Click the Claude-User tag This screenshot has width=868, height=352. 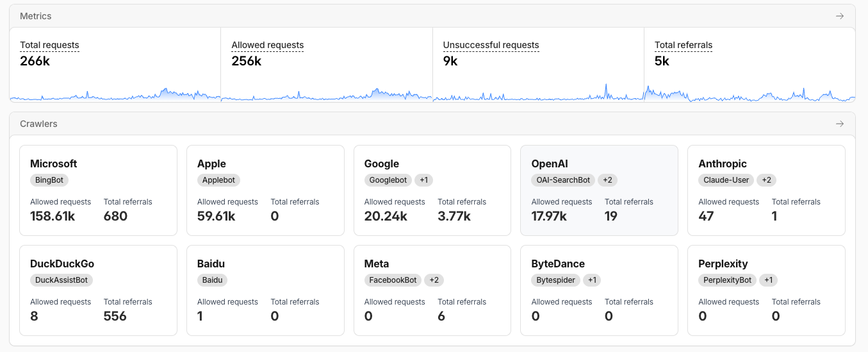coord(726,180)
